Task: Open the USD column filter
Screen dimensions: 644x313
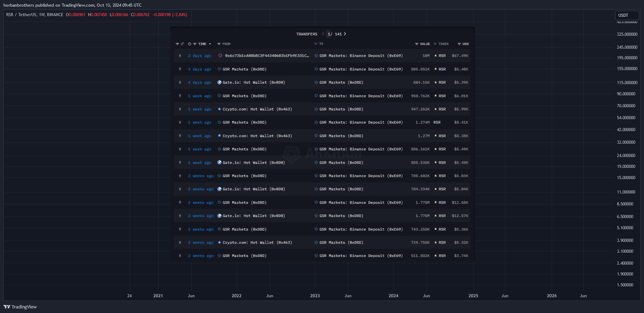Action: coord(459,44)
